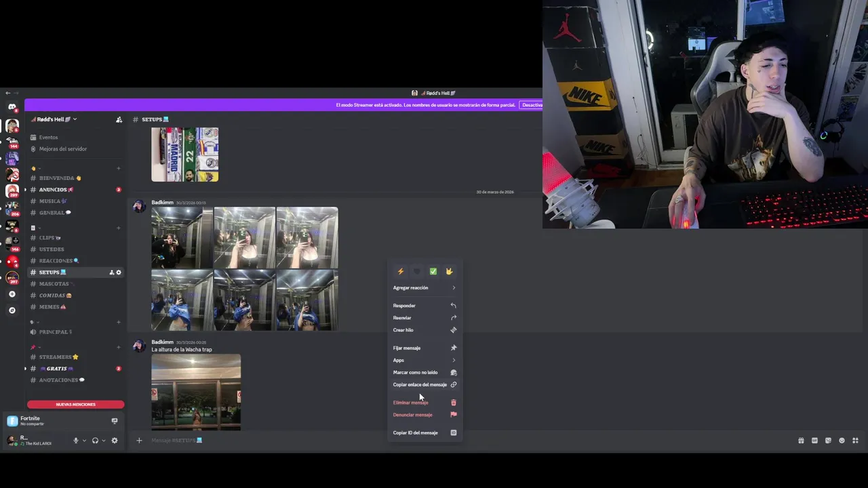Open user settings gear icon
The width and height of the screenshot is (868, 488).
114,441
